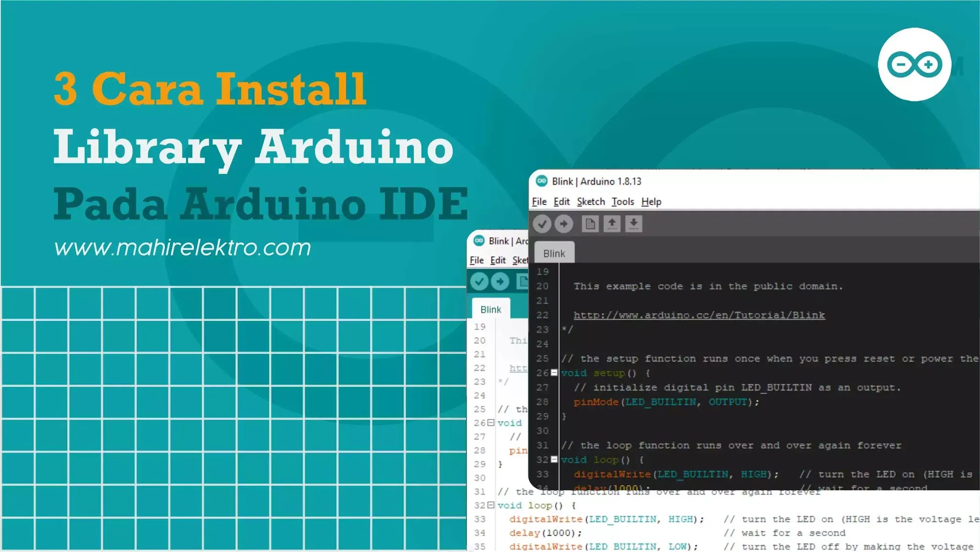This screenshot has height=552, width=980.
Task: Click digitalWrite LOW line 35 in light editor
Action: [603, 546]
